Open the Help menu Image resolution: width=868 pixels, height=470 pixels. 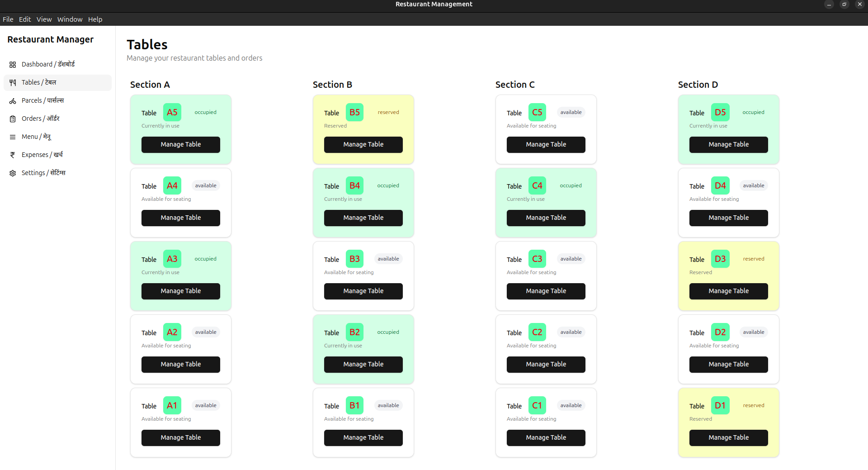coord(95,19)
